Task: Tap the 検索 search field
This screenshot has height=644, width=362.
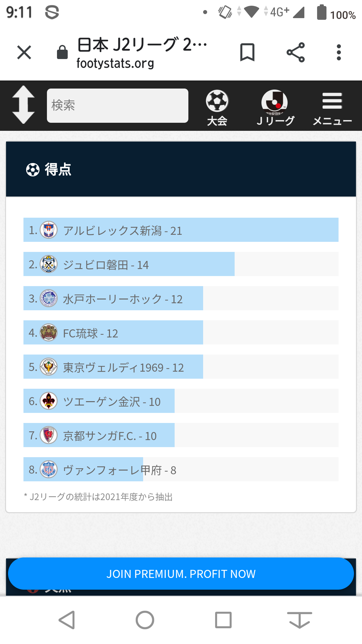Action: tap(117, 106)
